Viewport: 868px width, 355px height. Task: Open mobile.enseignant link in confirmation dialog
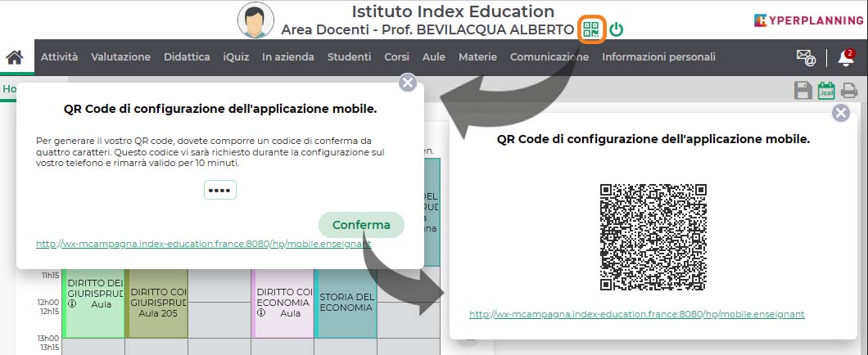click(x=204, y=243)
